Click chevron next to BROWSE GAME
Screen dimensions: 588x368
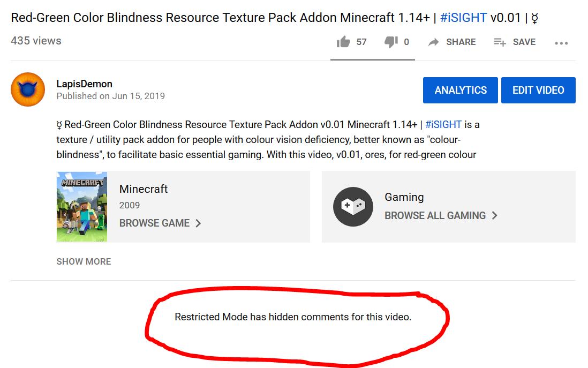[x=198, y=223]
